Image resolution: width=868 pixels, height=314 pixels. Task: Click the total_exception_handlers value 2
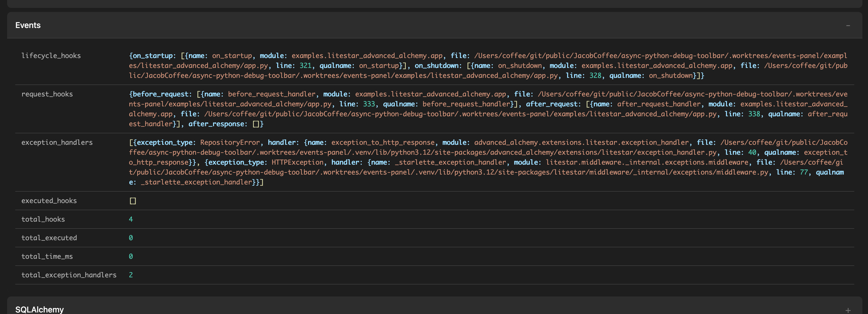[131, 275]
